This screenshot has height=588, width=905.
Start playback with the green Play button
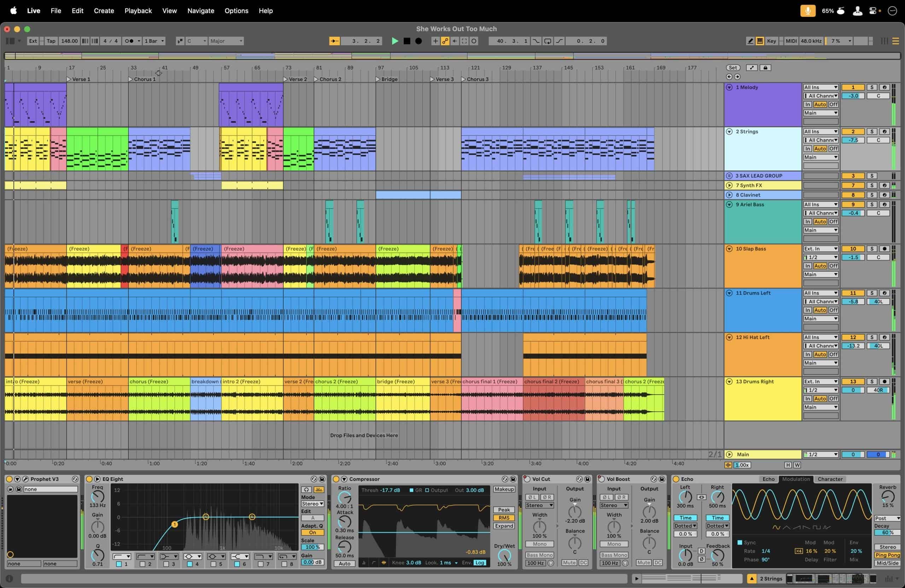point(395,41)
